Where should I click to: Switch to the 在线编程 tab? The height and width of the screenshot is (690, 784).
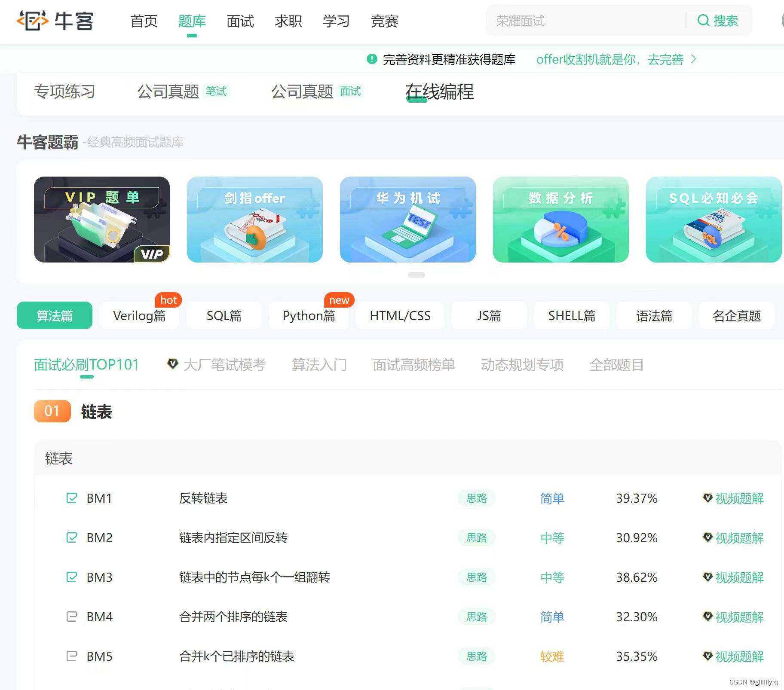(439, 92)
